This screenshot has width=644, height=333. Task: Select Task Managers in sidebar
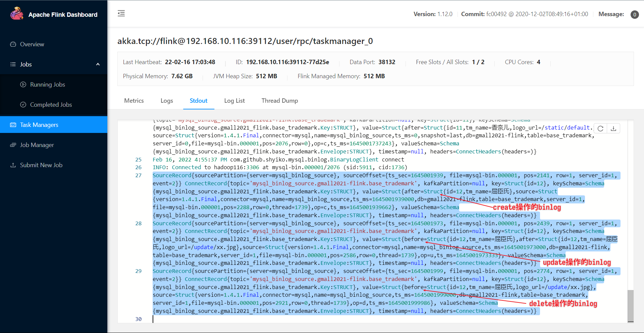54,125
